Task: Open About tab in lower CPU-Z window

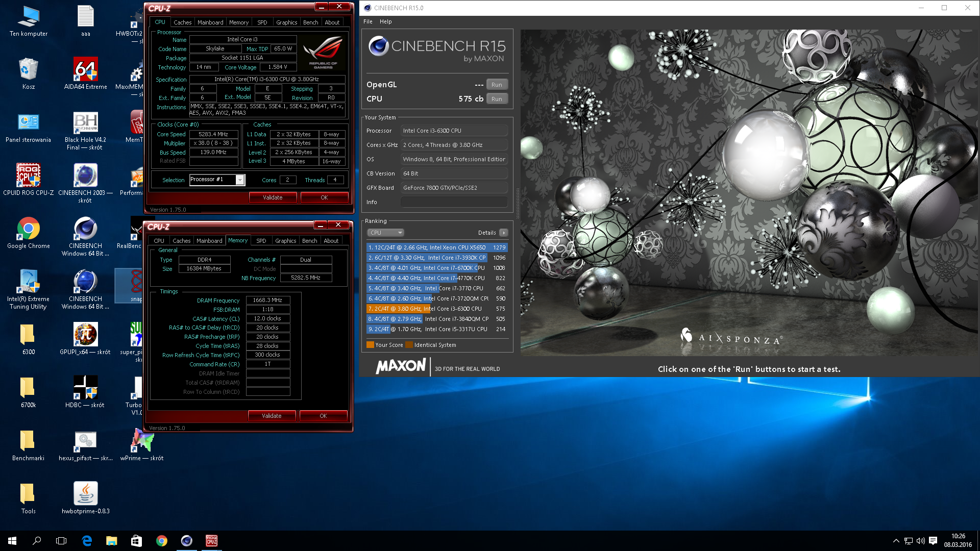Action: pos(331,241)
